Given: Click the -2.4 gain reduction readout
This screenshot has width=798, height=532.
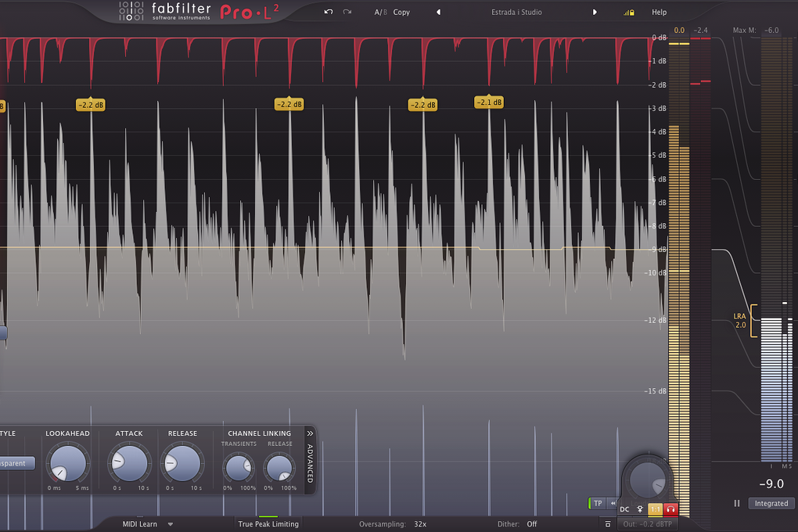Looking at the screenshot, I should click(x=700, y=31).
